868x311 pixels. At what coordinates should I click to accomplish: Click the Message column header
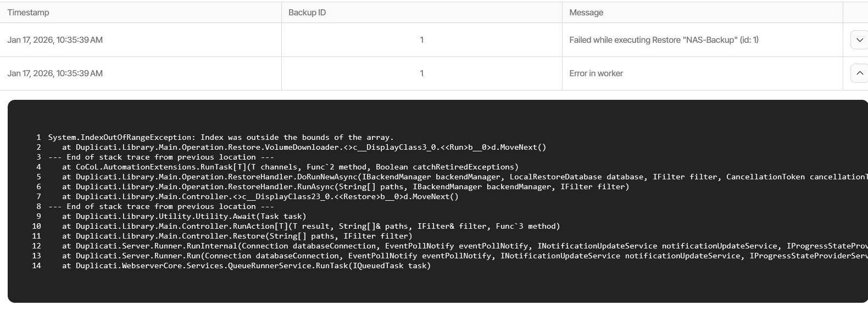click(586, 13)
